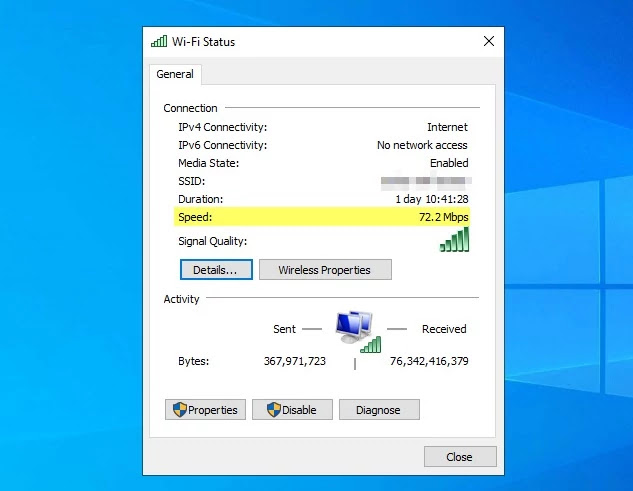Click the Duration value 1 day 10:41:28
The height and width of the screenshot is (491, 633).
(x=432, y=199)
